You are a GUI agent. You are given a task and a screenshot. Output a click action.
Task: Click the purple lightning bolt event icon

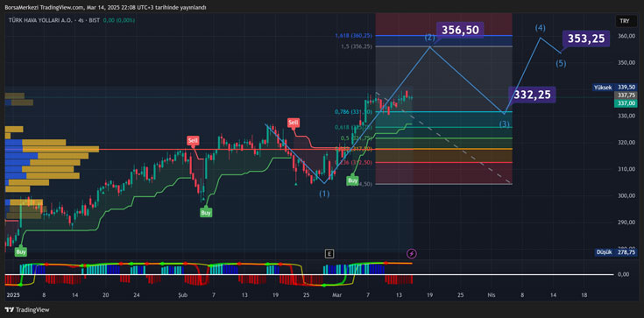point(412,253)
